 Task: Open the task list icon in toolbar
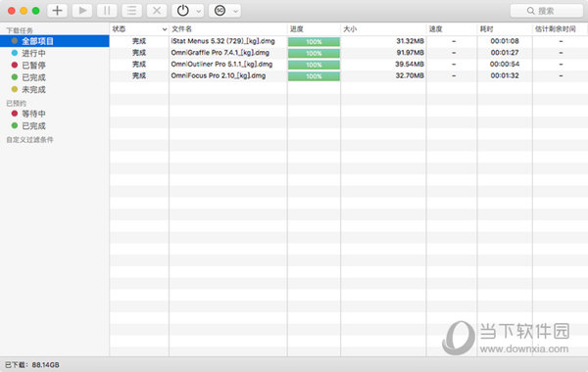(131, 11)
